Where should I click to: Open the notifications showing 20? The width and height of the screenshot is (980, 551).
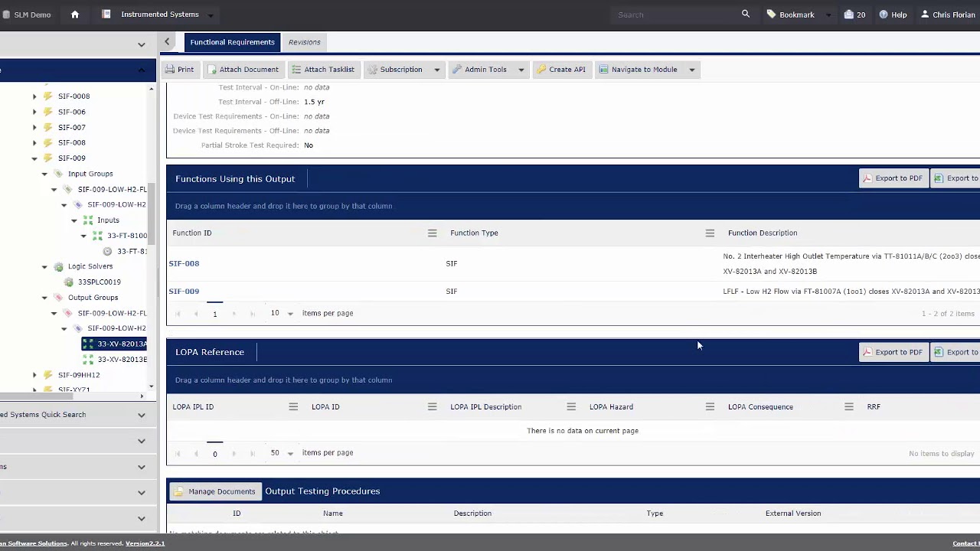854,15
